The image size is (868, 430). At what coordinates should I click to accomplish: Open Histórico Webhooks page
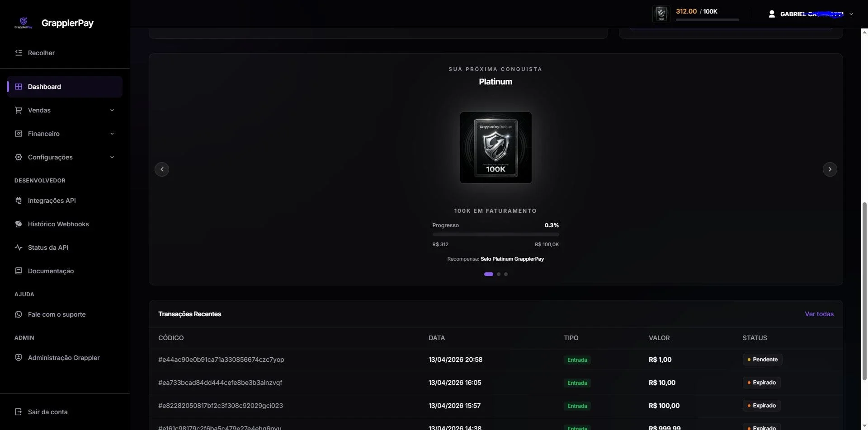coord(65,224)
